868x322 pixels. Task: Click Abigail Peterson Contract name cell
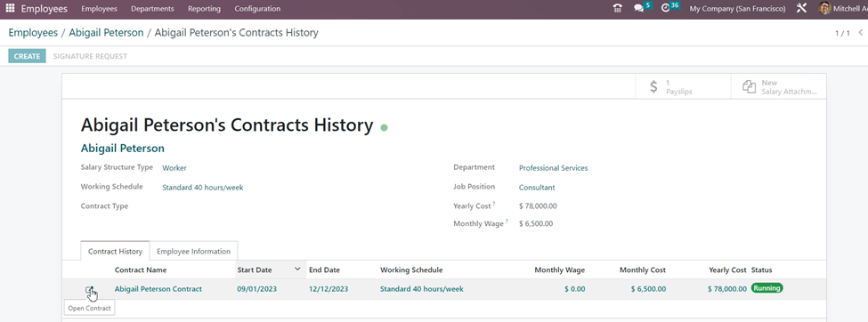click(x=158, y=289)
